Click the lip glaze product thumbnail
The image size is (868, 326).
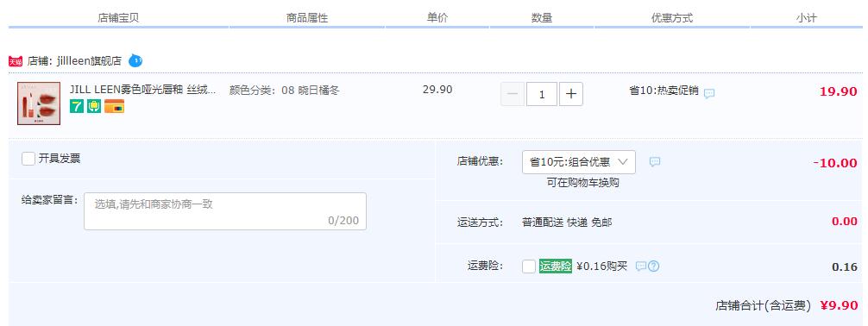39,103
